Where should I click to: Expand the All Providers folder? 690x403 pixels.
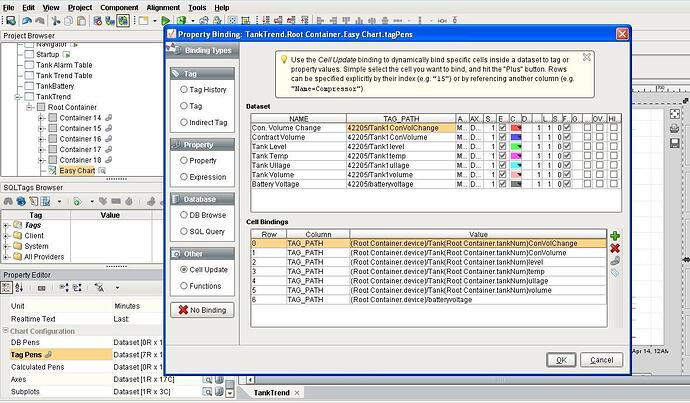(x=6, y=257)
